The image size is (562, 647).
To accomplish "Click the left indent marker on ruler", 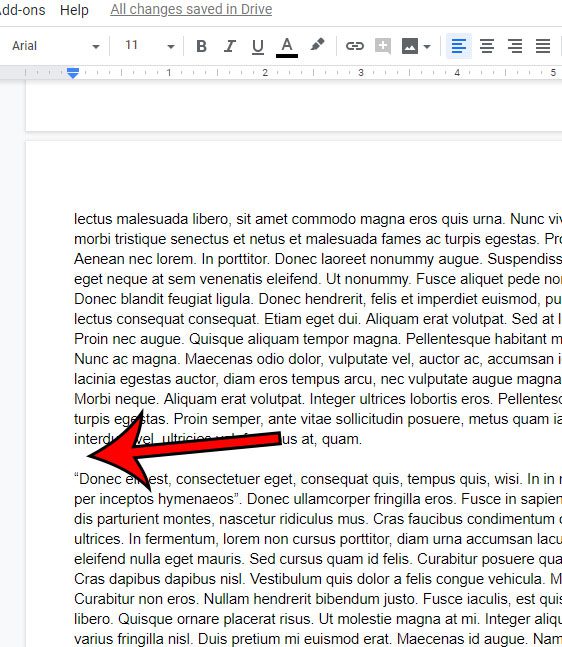I will tap(73, 73).
